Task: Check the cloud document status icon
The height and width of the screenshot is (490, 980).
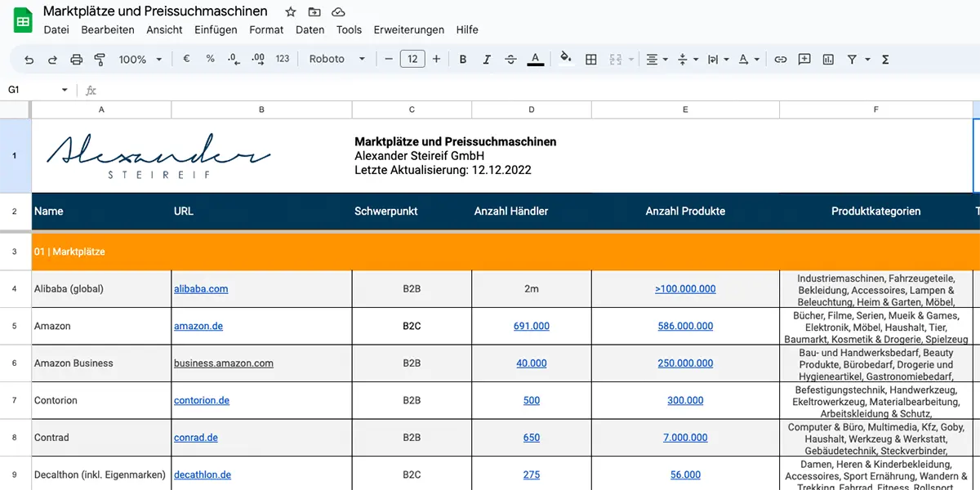Action: pos(338,11)
